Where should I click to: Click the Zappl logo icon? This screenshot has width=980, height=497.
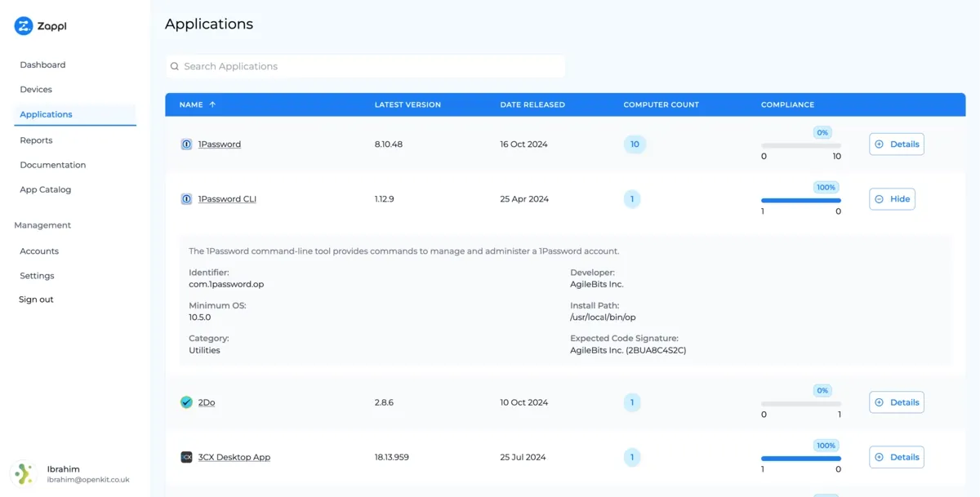[24, 25]
